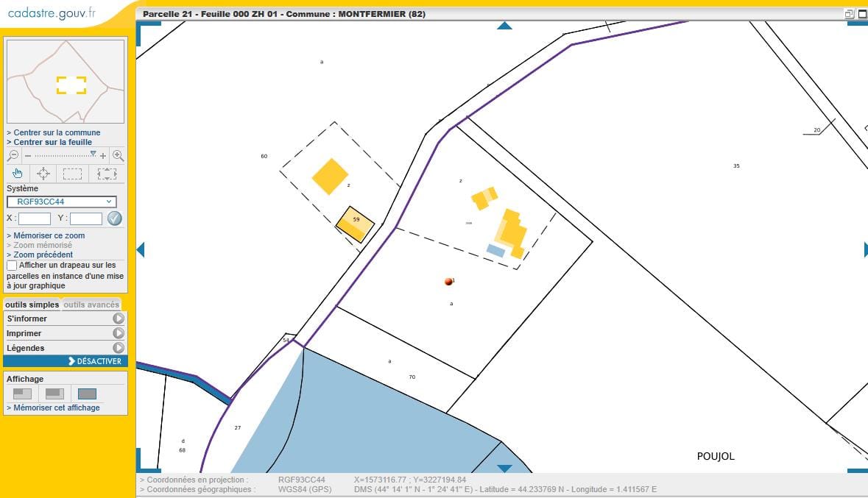Image resolution: width=868 pixels, height=498 pixels.
Task: Click 'Centrer sur la commune' link
Action: (57, 132)
